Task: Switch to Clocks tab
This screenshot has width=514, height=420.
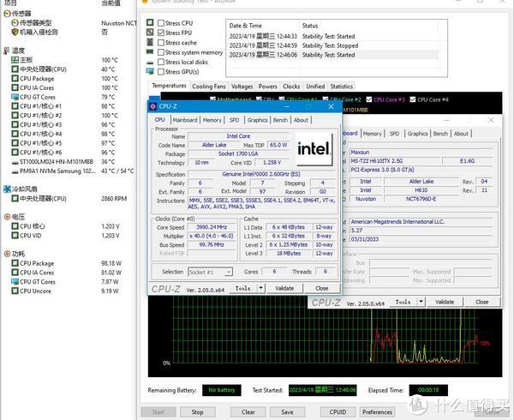Action: 291,87
